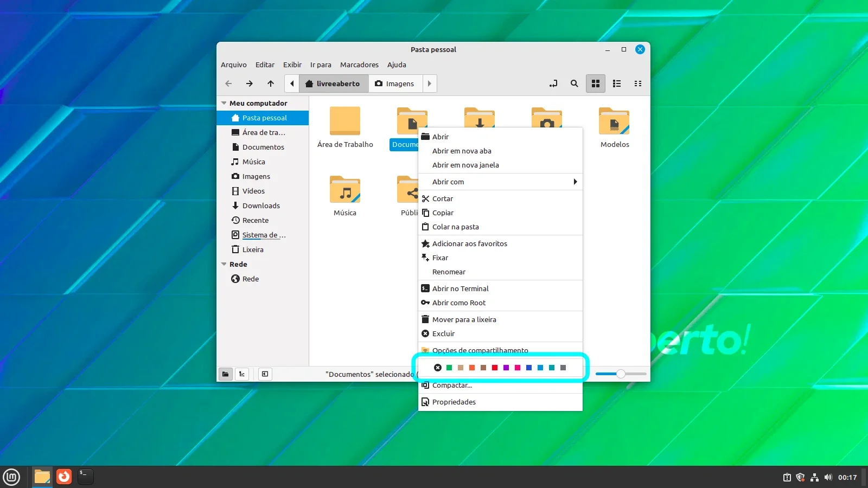Collapse the Rede sidebar section
This screenshot has width=868, height=488.
[224, 264]
